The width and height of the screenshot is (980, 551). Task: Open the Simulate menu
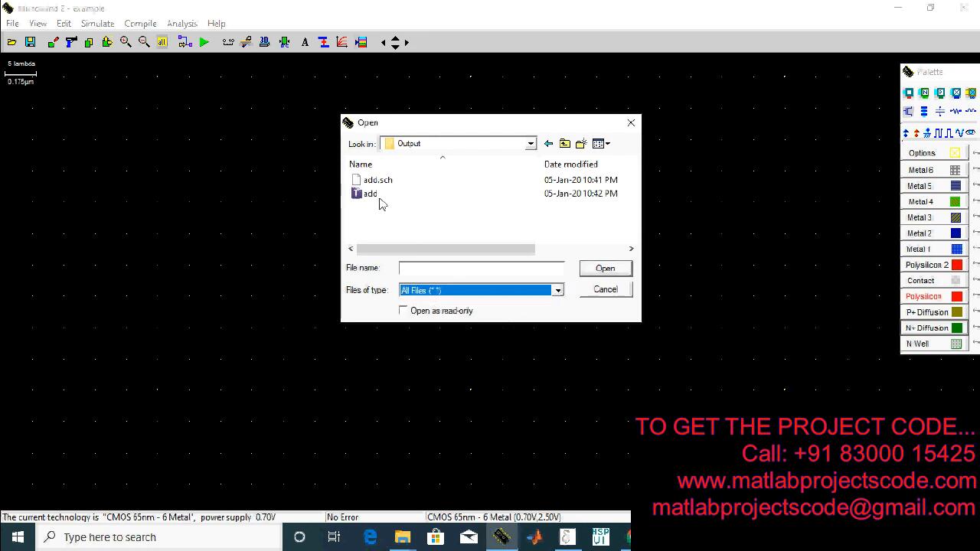tap(97, 24)
